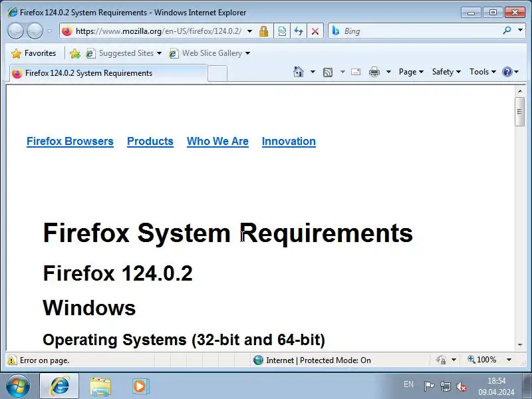The height and width of the screenshot is (399, 532).
Task: Expand Print options dropdown arrow
Action: [x=389, y=72]
